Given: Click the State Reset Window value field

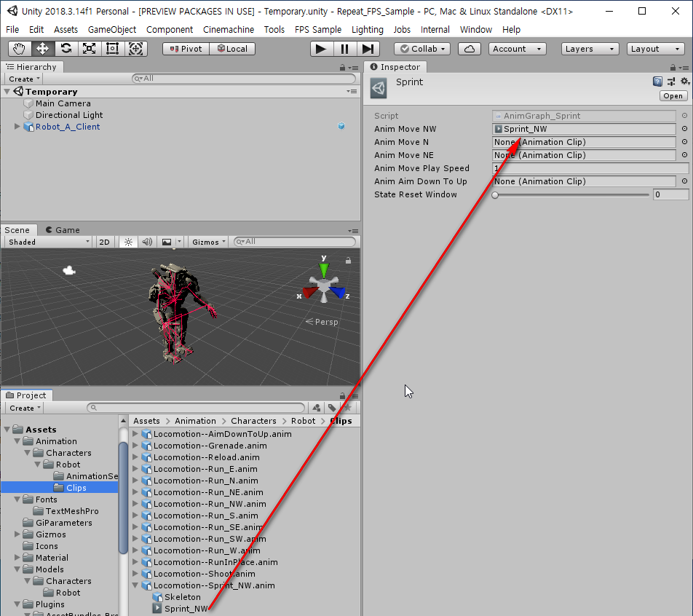Looking at the screenshot, I should point(670,194).
